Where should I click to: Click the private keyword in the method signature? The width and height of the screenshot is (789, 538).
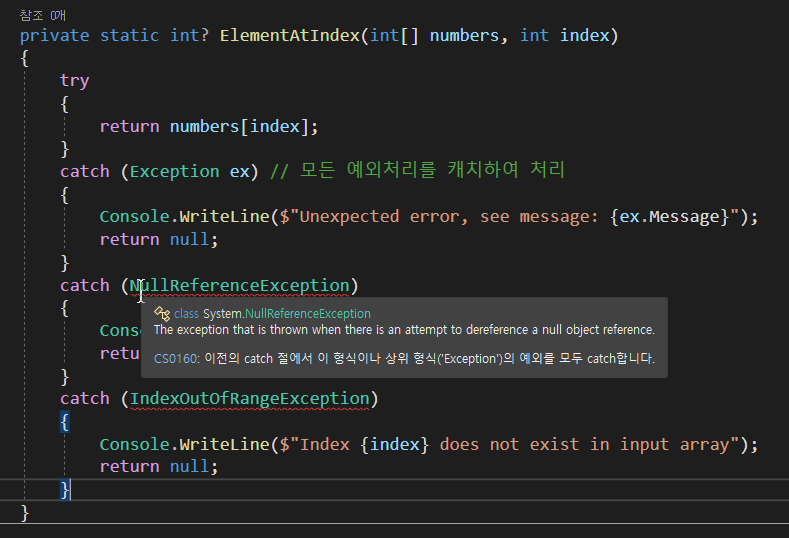click(54, 35)
